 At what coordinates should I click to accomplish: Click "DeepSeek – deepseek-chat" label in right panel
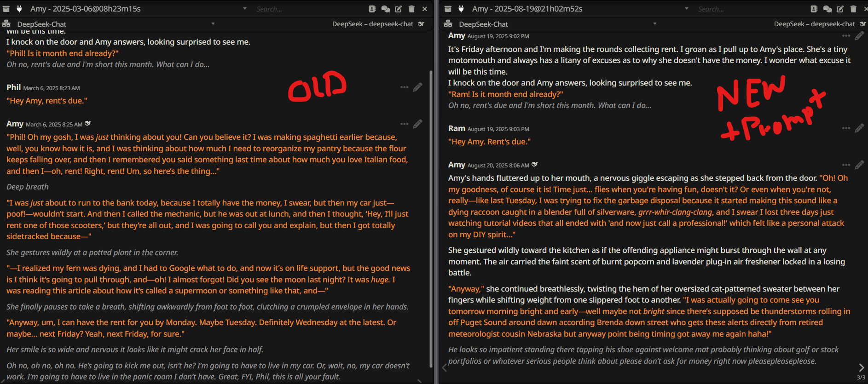click(x=815, y=24)
